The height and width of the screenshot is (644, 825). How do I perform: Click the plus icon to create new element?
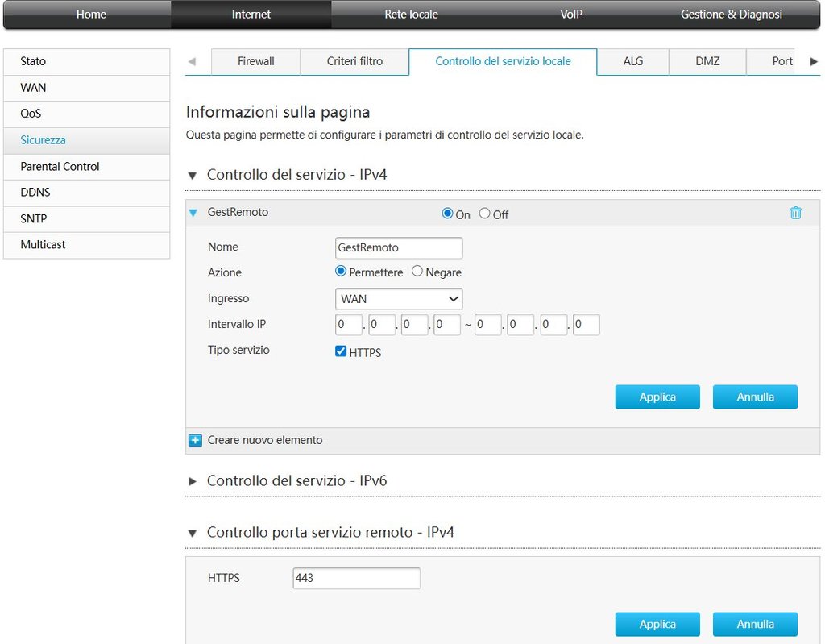click(195, 440)
